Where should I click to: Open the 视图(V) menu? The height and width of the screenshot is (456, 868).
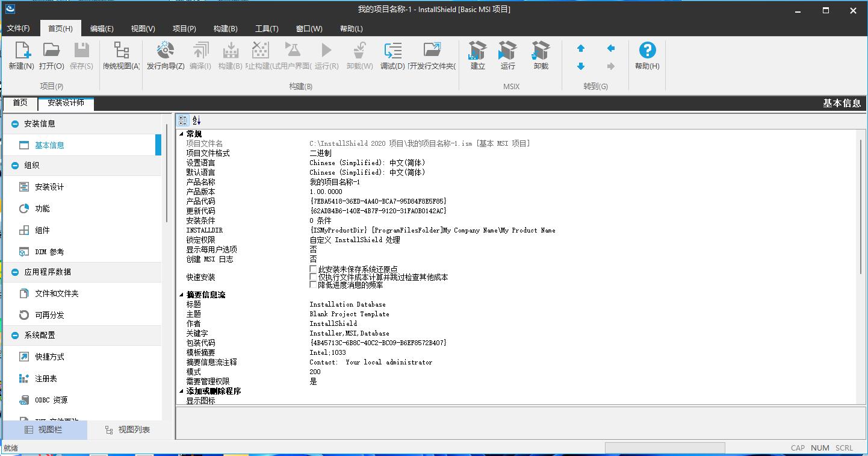(143, 28)
